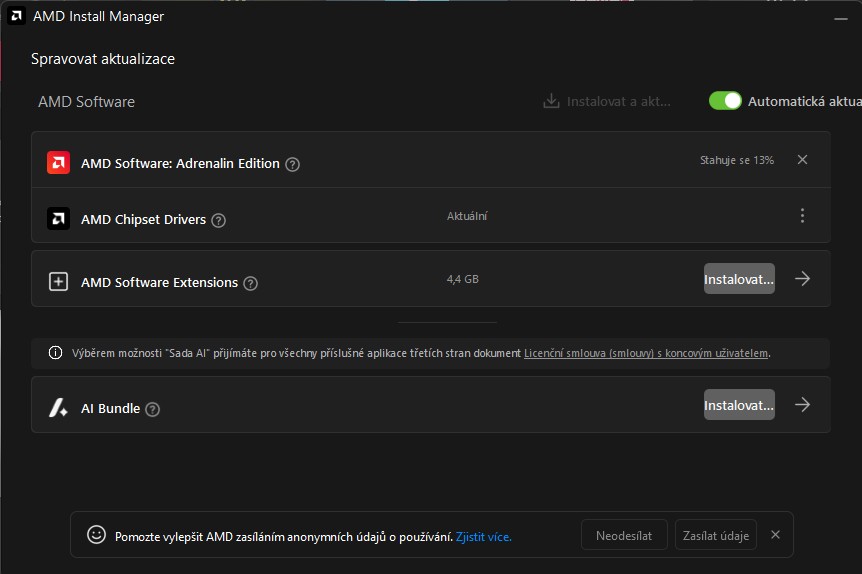This screenshot has height=574, width=862.
Task: Click Instalovat a akt... button
Action: (607, 101)
